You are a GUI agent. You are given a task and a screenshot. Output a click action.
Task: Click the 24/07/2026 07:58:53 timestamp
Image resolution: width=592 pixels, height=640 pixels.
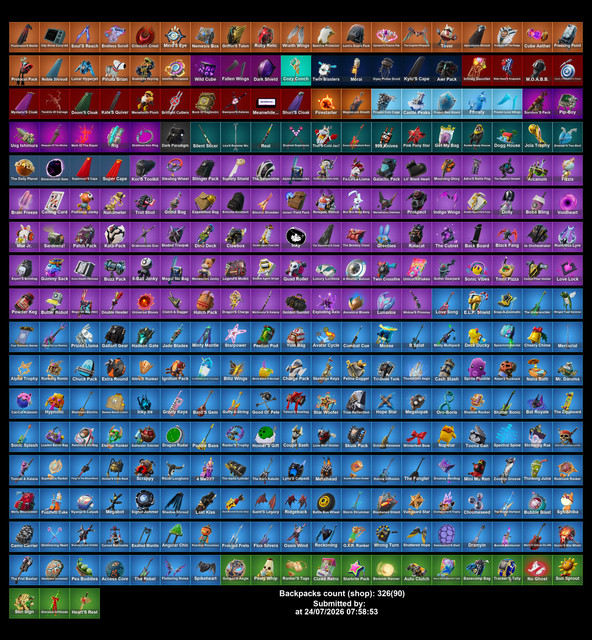(341, 612)
